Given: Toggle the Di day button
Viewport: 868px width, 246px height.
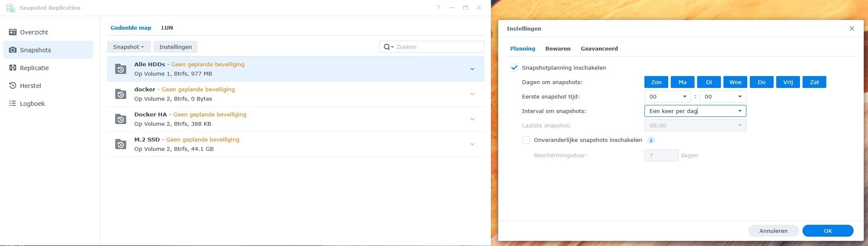Looking at the screenshot, I should click(709, 82).
